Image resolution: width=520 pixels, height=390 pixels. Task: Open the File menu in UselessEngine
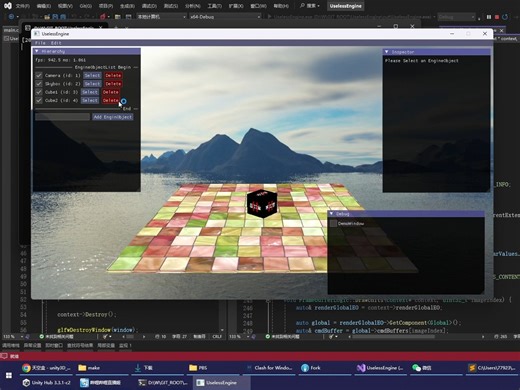point(40,43)
